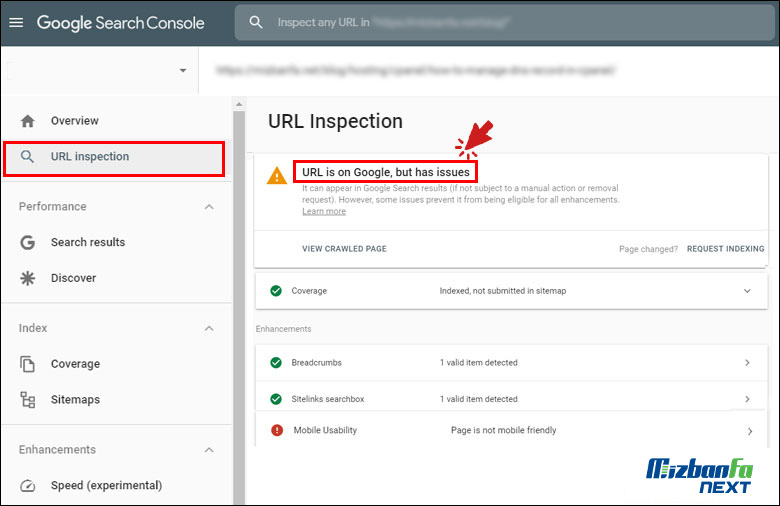Click the search magnifier icon in top bar
Viewport: 780px width, 506px height.
tap(256, 22)
